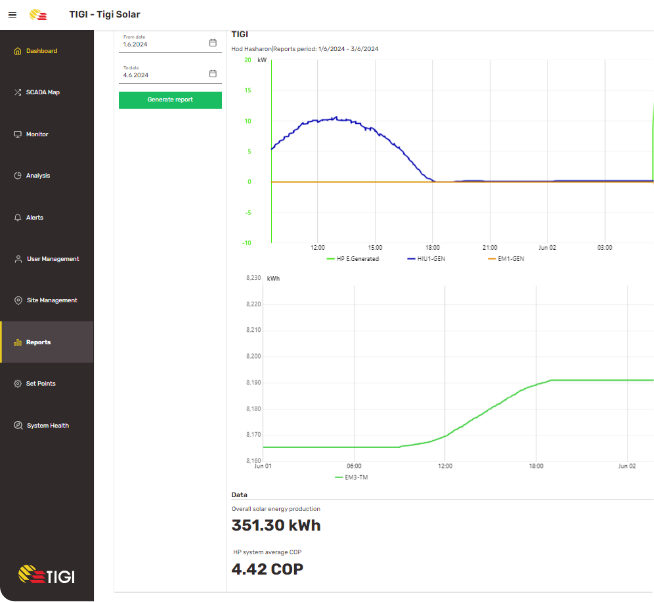The height and width of the screenshot is (602, 654).
Task: Click the SCADA Map shuffle icon
Action: click(17, 92)
